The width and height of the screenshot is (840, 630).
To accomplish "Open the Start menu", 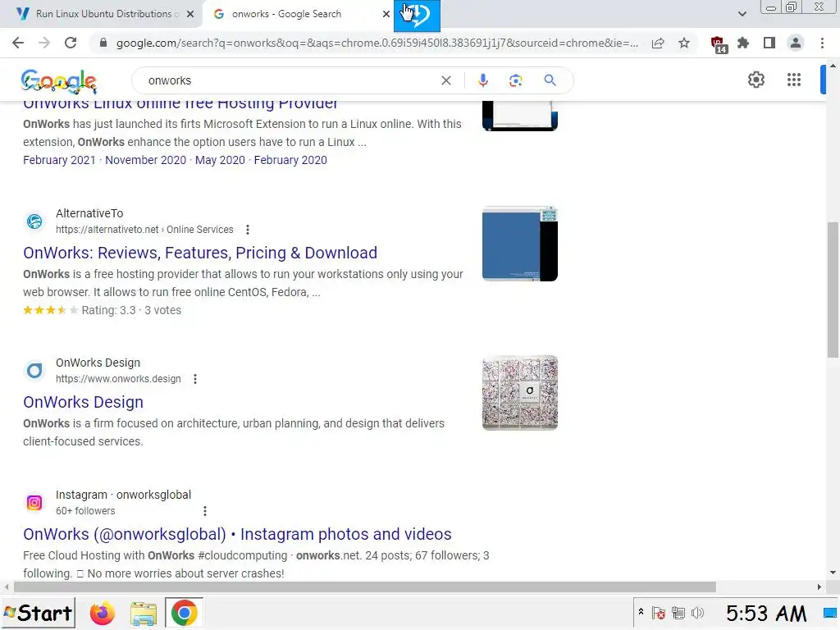I will coord(38,613).
